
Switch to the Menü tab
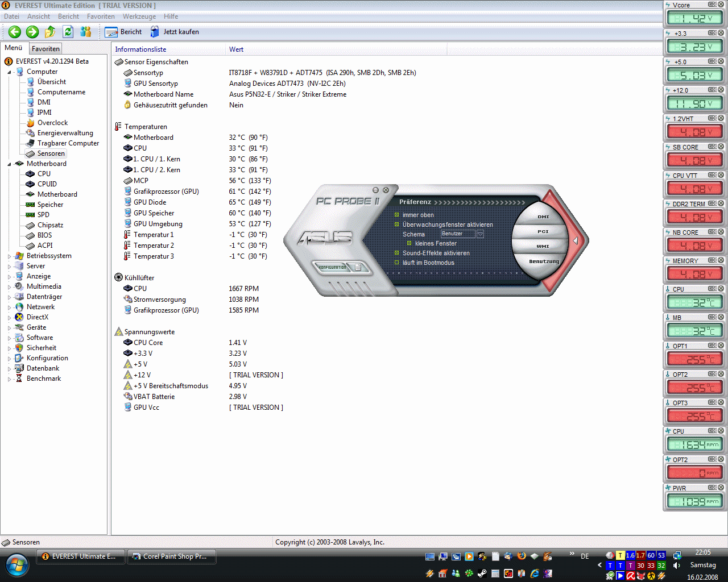coord(14,48)
